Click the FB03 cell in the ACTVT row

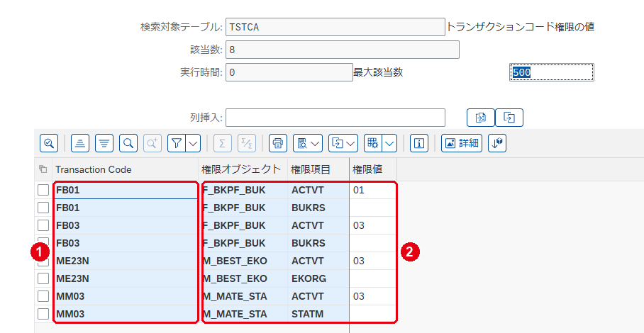click(x=126, y=225)
